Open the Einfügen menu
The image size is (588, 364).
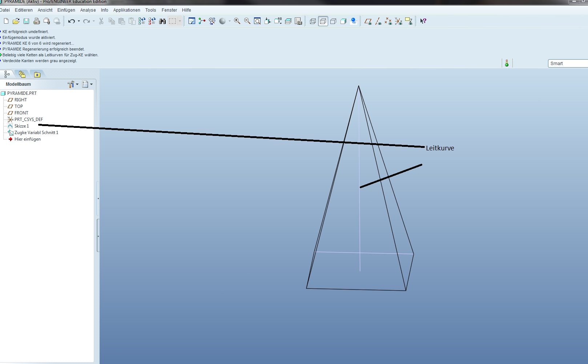point(66,10)
